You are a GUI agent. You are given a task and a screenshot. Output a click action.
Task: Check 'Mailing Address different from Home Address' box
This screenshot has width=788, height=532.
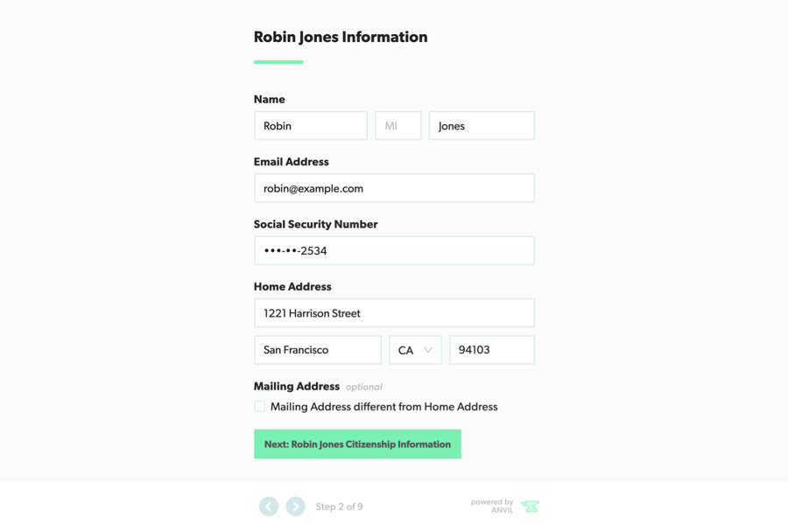click(260, 406)
